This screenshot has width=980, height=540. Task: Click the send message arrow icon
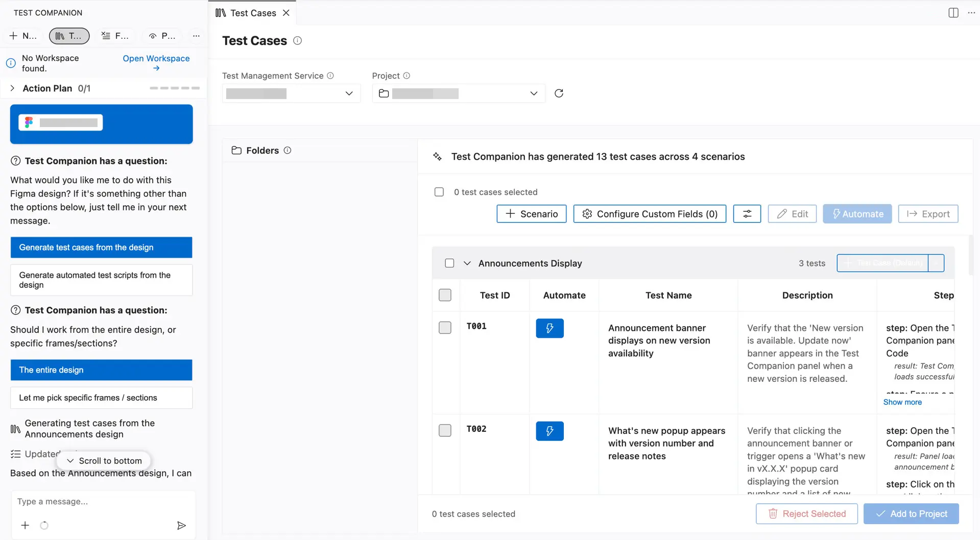[181, 525]
